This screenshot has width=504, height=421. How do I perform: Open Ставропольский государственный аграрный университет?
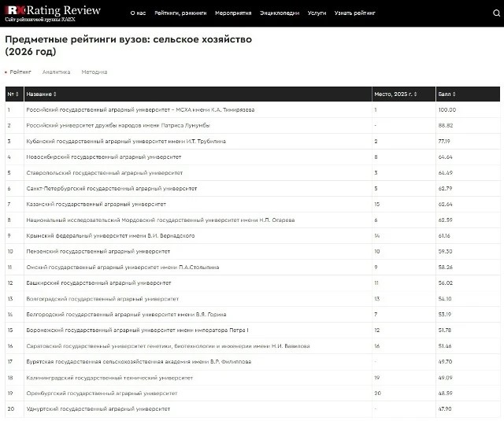point(105,173)
